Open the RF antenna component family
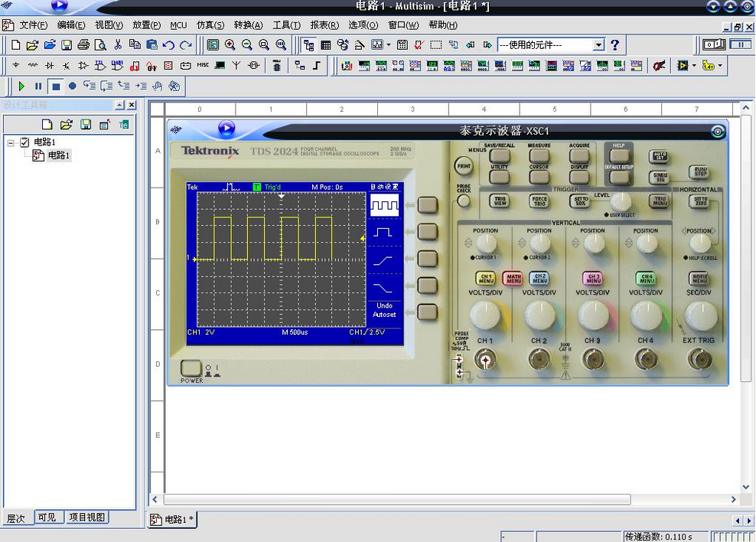The width and height of the screenshot is (756, 542). tap(236, 66)
